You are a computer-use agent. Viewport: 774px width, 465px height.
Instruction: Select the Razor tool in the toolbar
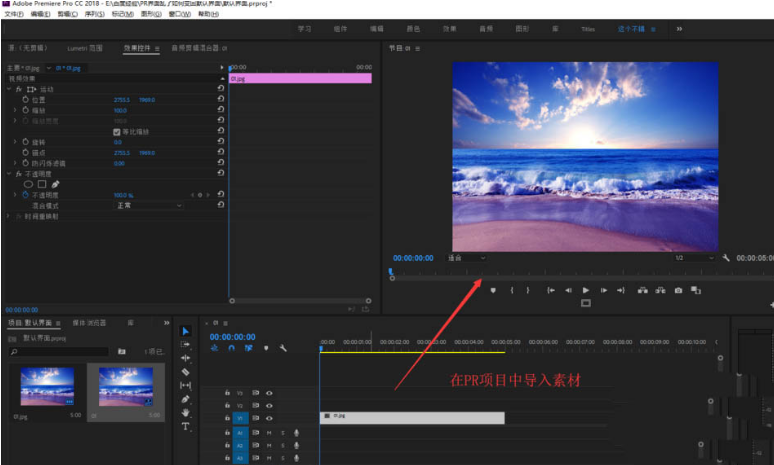click(185, 371)
